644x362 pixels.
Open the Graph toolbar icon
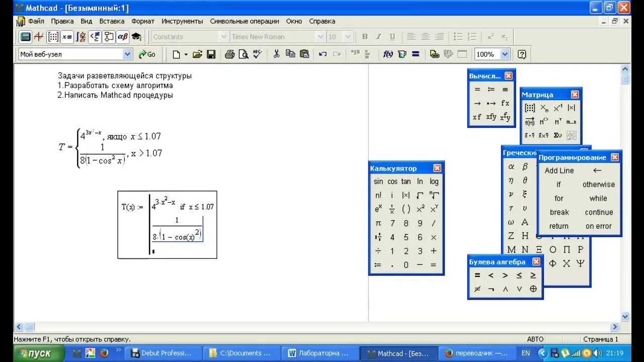[39, 37]
